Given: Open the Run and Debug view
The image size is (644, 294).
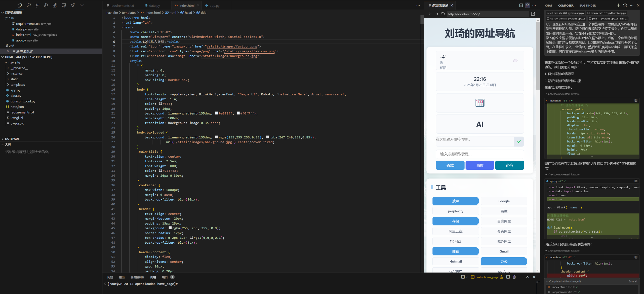Looking at the screenshot, I should 46,5.
